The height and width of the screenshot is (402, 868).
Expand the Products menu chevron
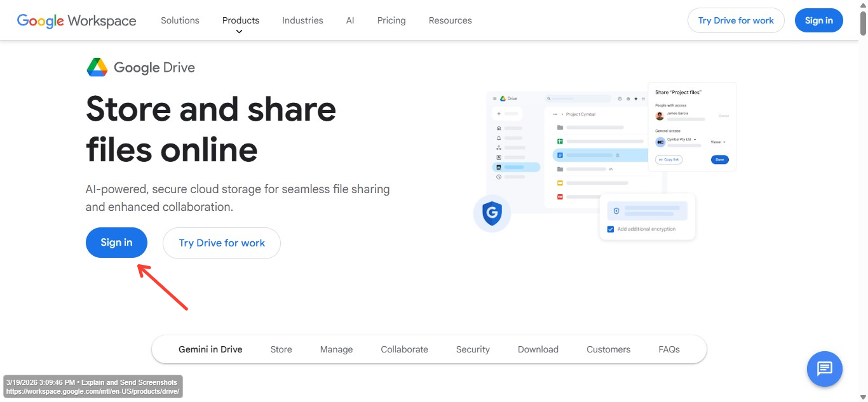(240, 31)
